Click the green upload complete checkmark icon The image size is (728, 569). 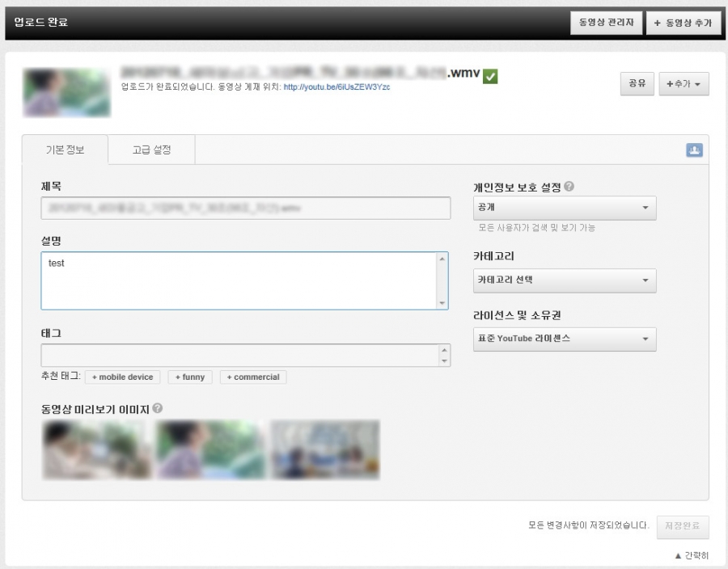489,76
